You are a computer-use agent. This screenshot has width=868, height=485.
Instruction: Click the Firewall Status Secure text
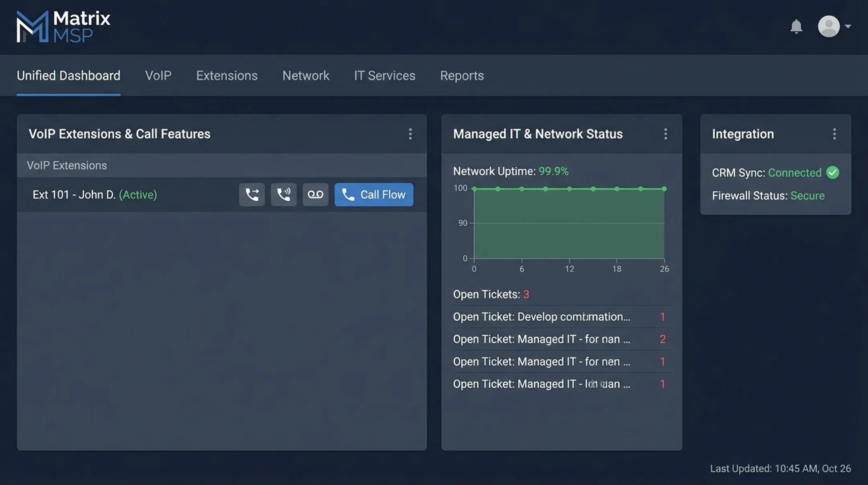pos(807,196)
